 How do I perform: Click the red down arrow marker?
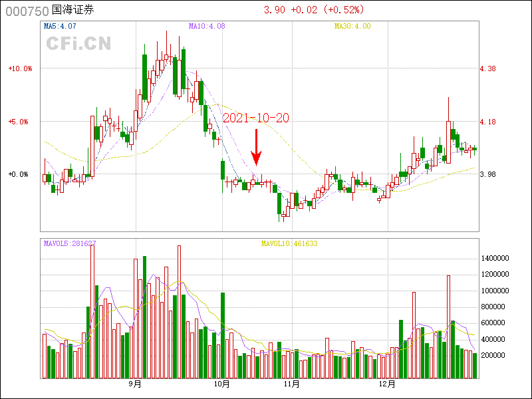255,149
